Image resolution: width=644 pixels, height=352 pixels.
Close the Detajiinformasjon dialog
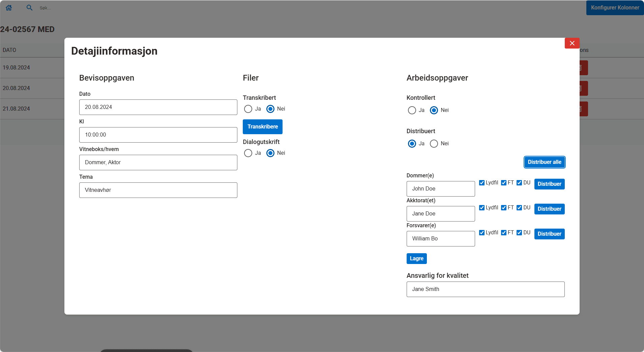(572, 43)
